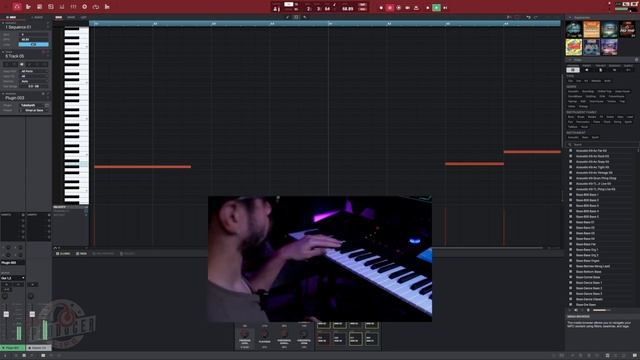Select the second view tab above piano roll
The image size is (640, 360).
point(71,18)
